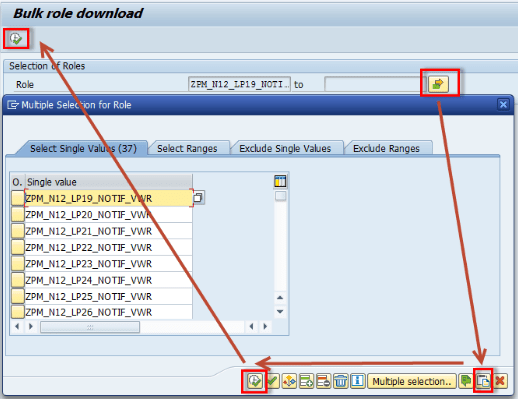Click Role 'to' input field
The width and height of the screenshot is (518, 399).
point(375,84)
